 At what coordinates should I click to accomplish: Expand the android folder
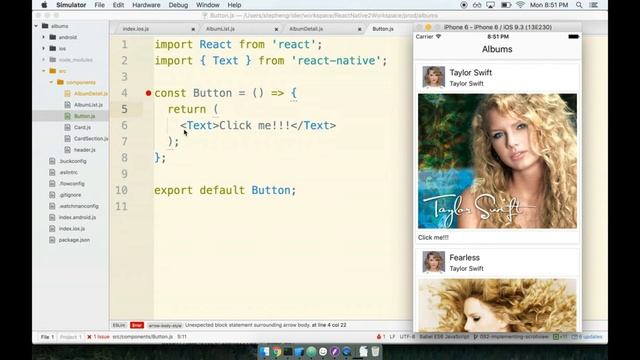tap(44, 37)
